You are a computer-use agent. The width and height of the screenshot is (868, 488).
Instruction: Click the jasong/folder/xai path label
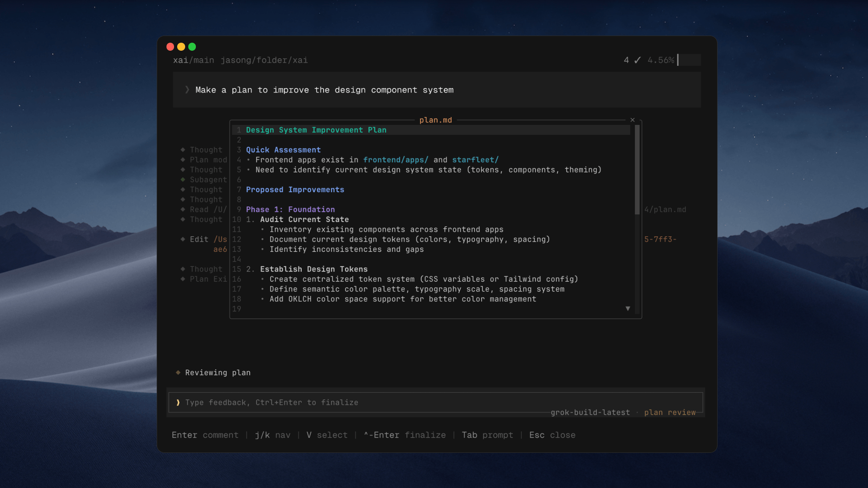click(x=264, y=60)
